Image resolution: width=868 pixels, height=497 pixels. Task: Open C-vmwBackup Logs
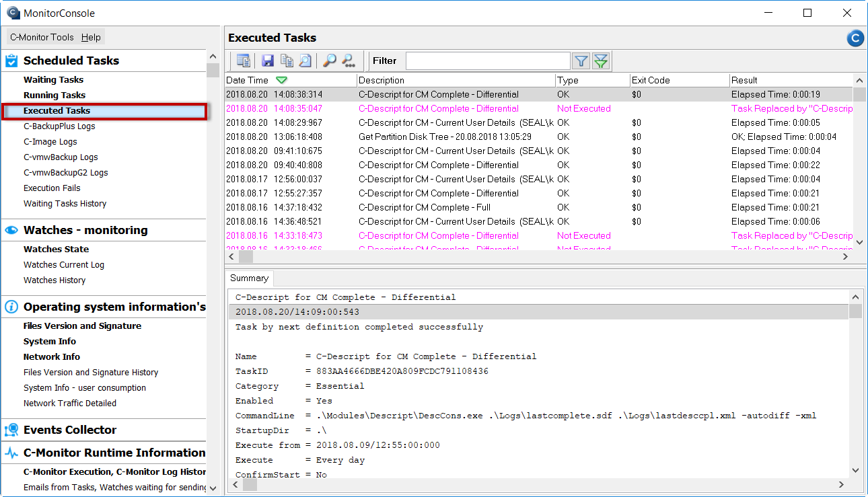pyautogui.click(x=61, y=157)
